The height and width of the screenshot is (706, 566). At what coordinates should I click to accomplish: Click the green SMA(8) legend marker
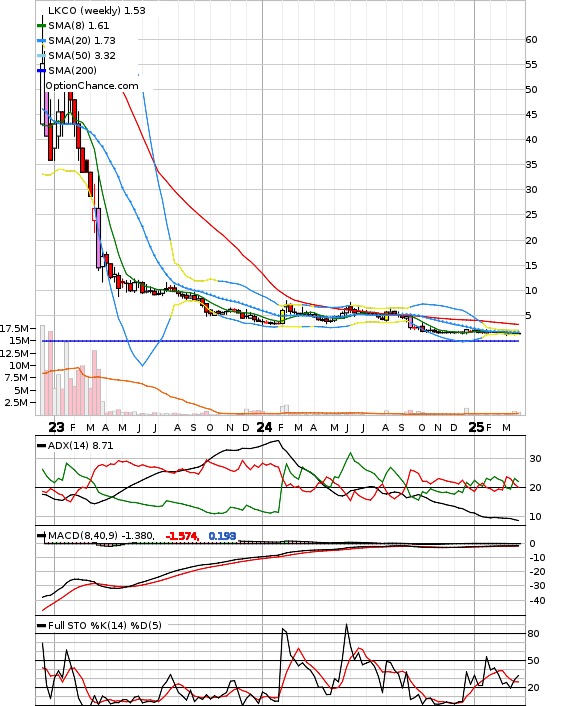pyautogui.click(x=41, y=26)
